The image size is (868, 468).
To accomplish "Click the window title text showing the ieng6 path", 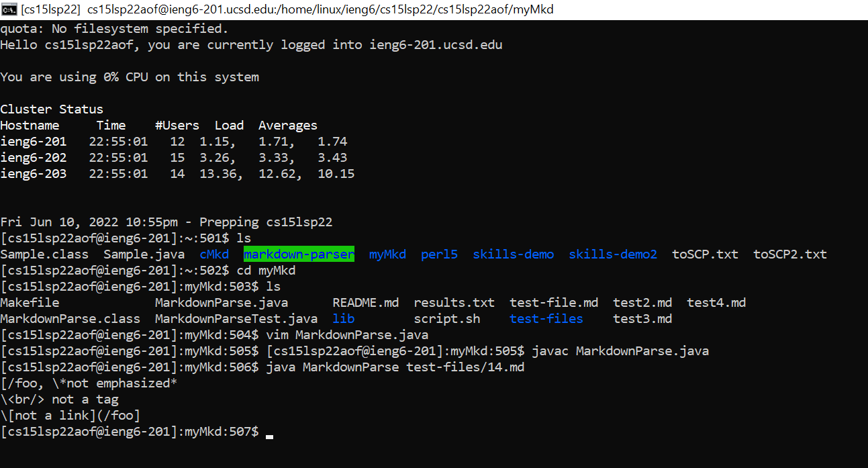I will coord(320,10).
